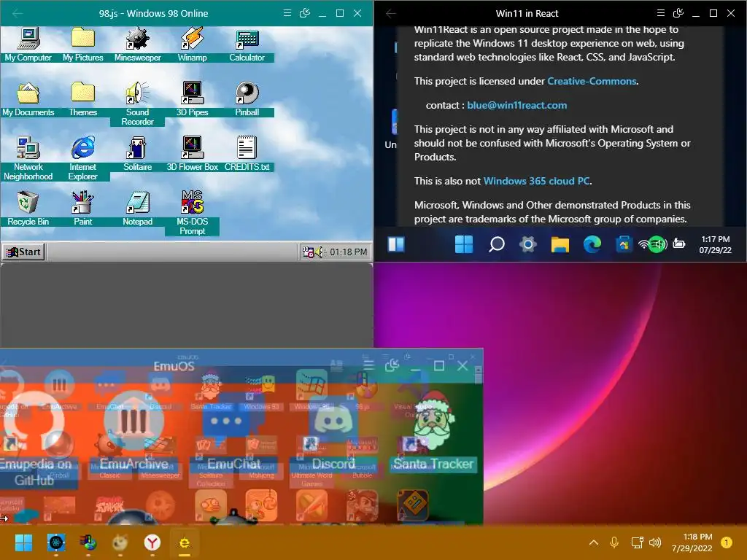Open the Creative-Commons license link
The image size is (747, 560).
[592, 81]
